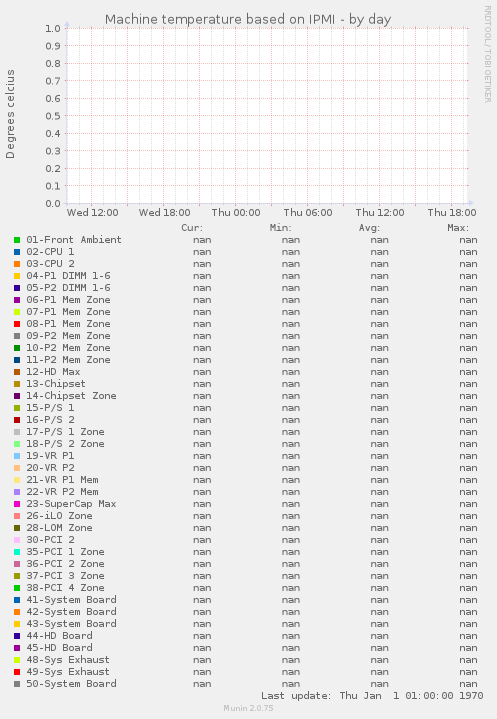Click the green swatch beside 01-Front Ambient
The height and width of the screenshot is (719, 497).
[17, 240]
